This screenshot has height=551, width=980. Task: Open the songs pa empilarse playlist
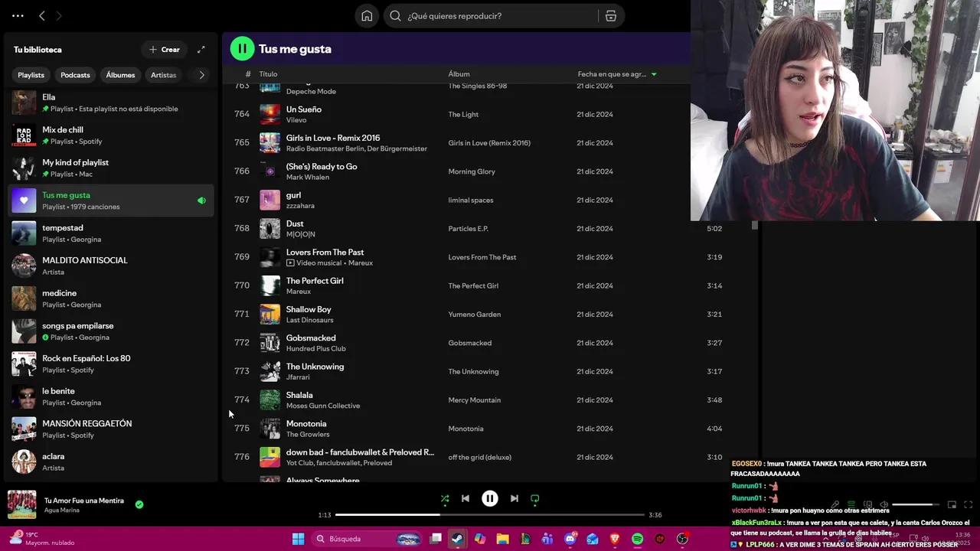[x=111, y=331]
